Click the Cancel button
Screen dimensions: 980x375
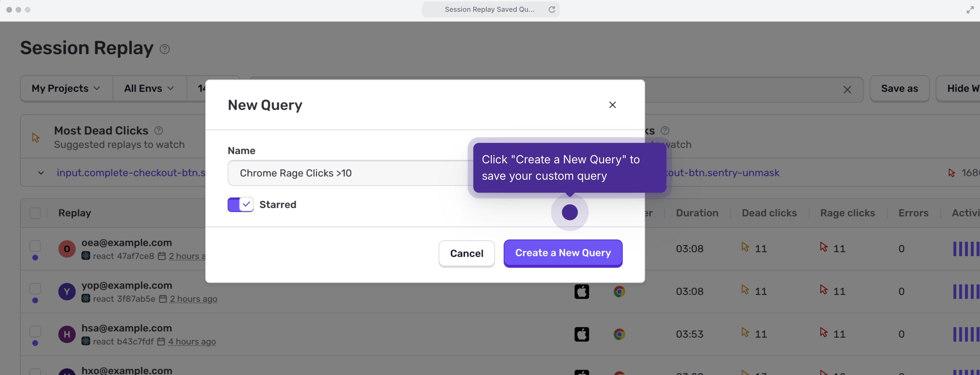(466, 254)
